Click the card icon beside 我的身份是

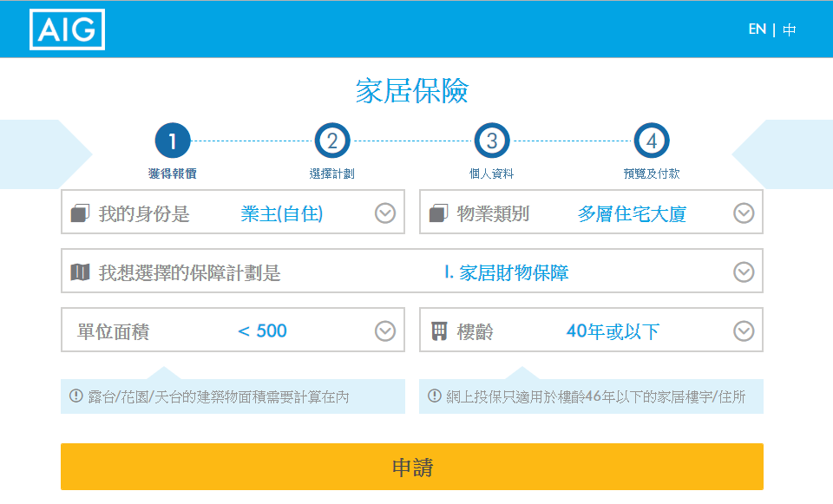(x=79, y=211)
